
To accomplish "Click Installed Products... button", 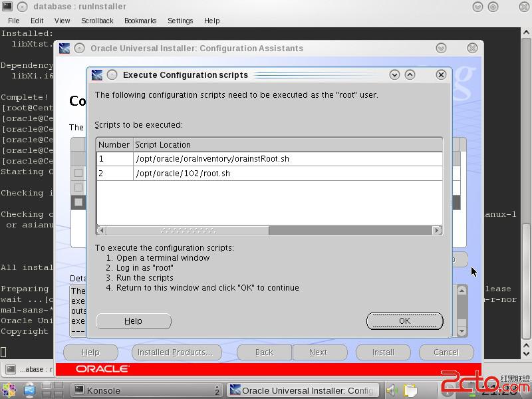I will (177, 352).
